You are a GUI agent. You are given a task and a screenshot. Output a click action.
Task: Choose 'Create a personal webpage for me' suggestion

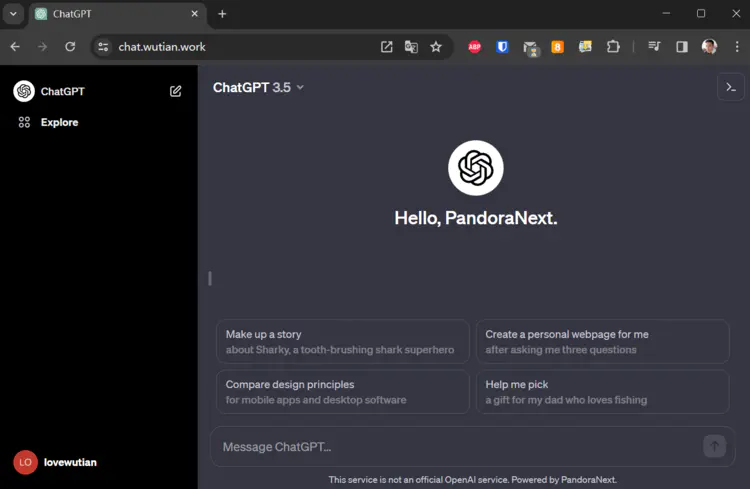[603, 342]
